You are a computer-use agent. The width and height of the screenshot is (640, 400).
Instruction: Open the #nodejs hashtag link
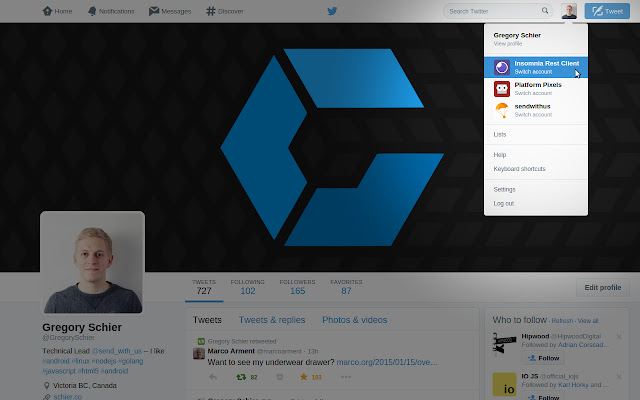(104, 361)
